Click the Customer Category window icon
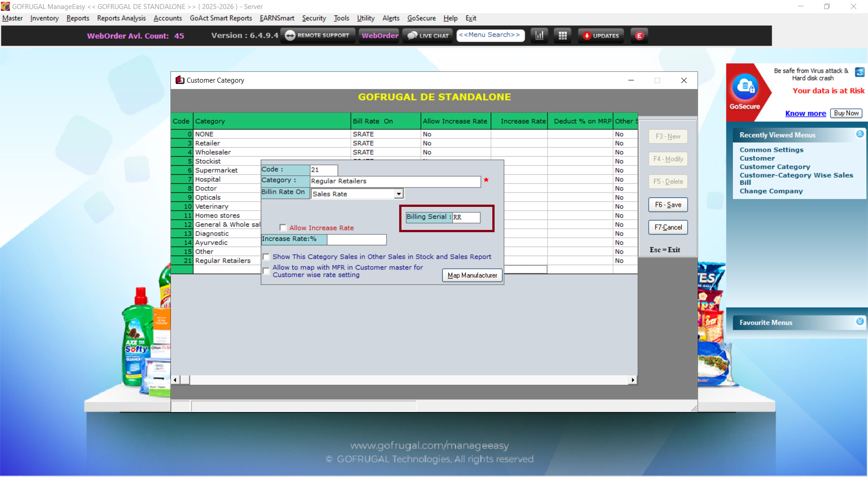Image resolution: width=868 pixels, height=477 pixels. [x=180, y=80]
